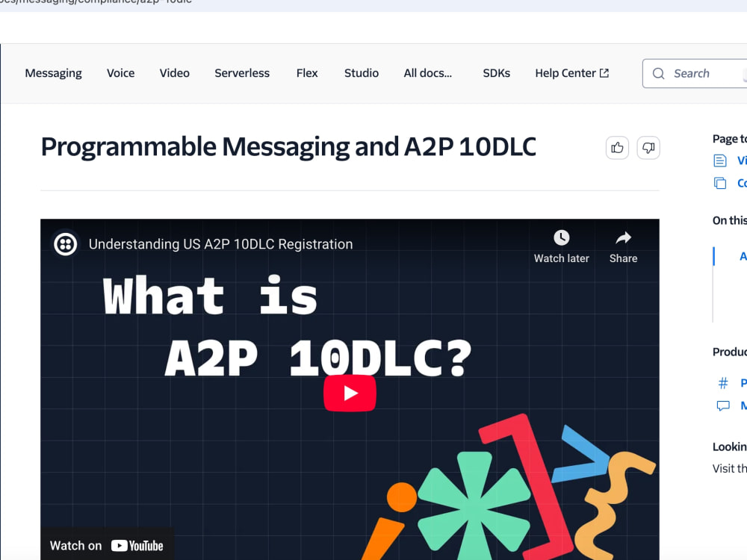Open the Voice docs menu
Viewport: 747px width, 560px height.
120,73
